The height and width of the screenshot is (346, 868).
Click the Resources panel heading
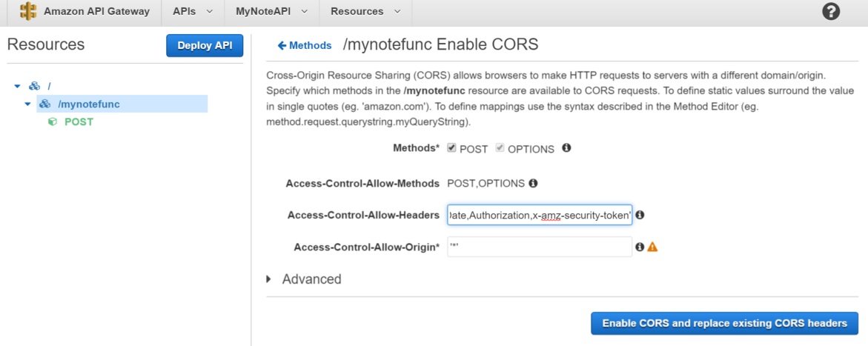tap(46, 44)
